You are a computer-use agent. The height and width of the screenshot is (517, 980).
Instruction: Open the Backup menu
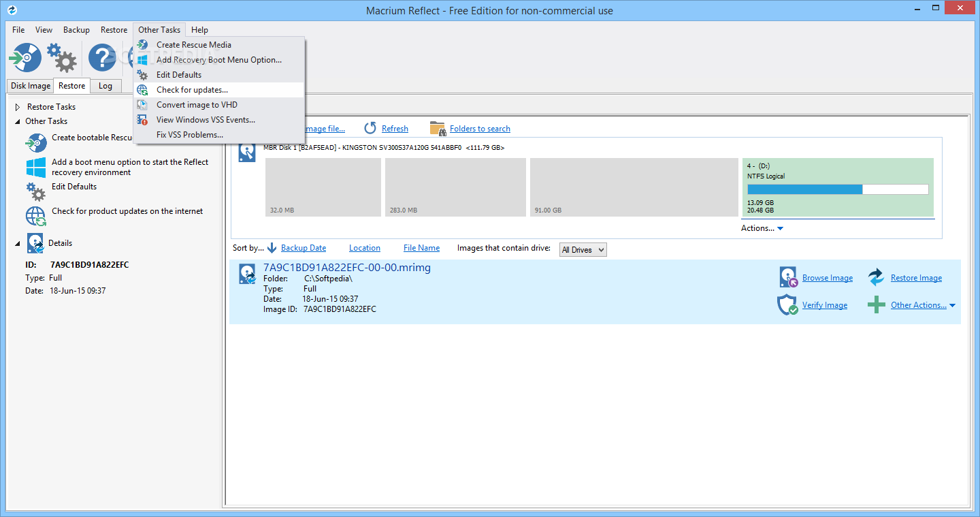(x=76, y=30)
